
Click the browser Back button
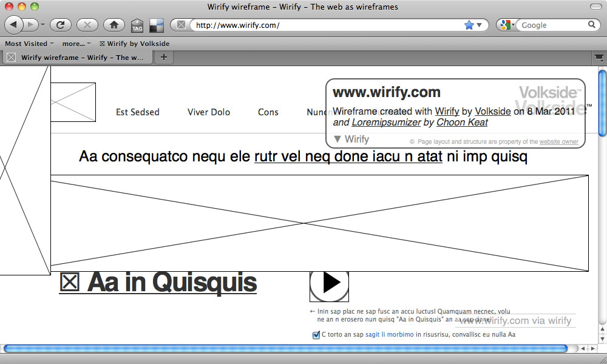pos(14,25)
